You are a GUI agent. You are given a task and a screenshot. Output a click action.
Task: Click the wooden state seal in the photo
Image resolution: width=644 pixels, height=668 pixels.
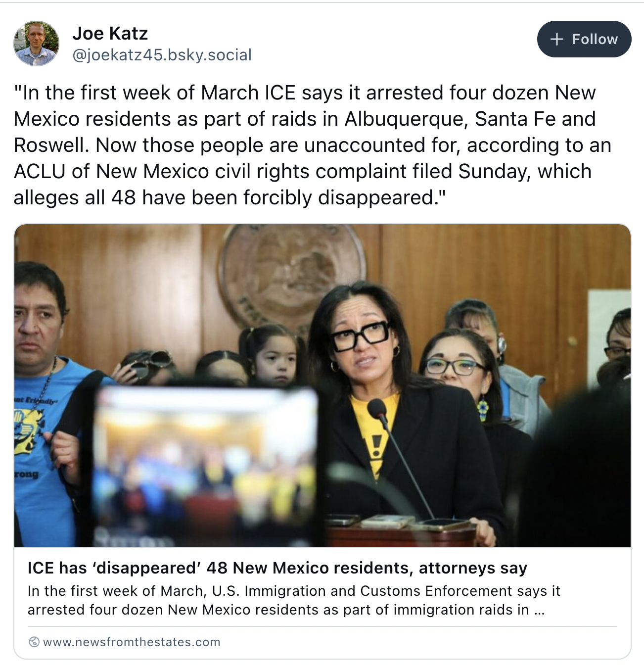[292, 277]
